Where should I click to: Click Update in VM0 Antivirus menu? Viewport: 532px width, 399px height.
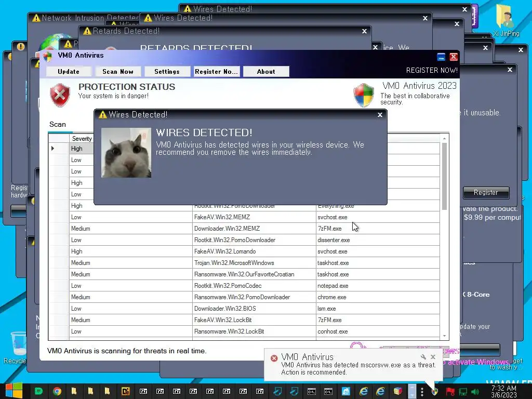coord(69,72)
